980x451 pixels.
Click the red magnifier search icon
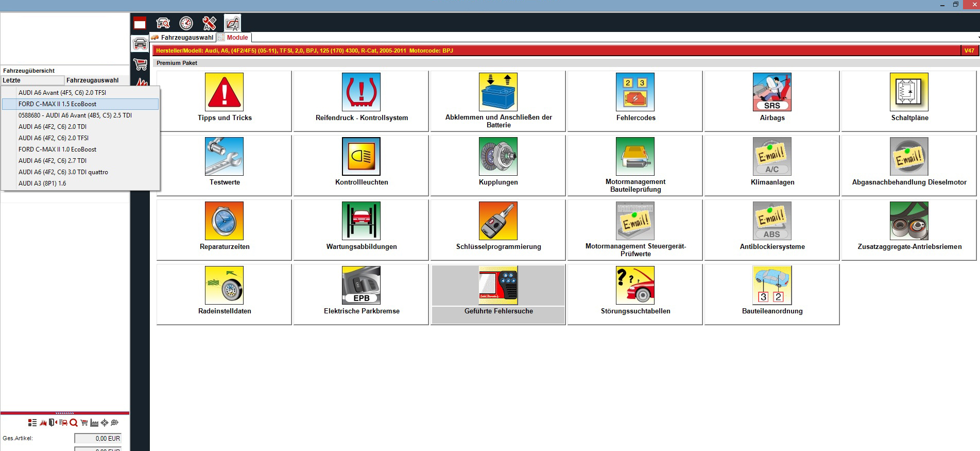click(x=74, y=423)
